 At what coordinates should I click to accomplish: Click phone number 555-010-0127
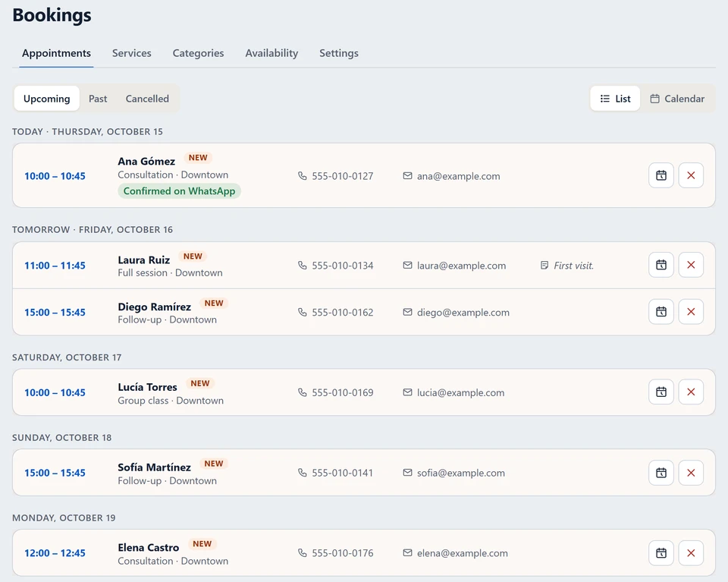click(343, 176)
